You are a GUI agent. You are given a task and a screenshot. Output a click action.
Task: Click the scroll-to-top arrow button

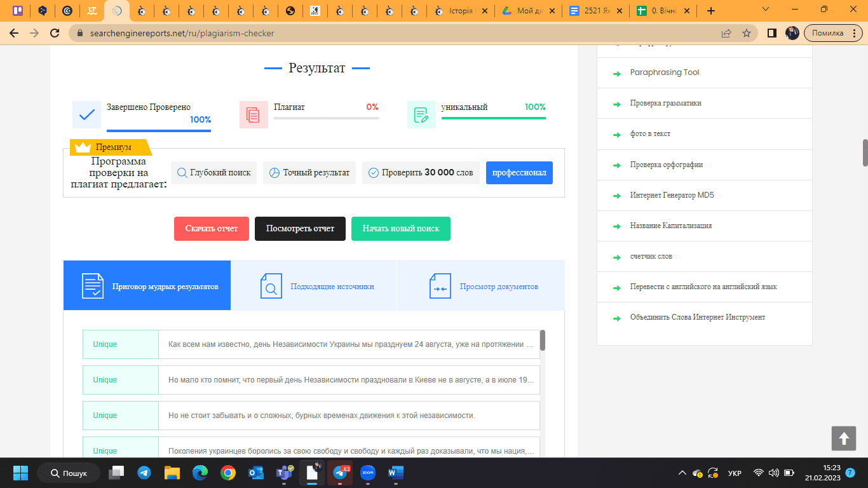843,438
